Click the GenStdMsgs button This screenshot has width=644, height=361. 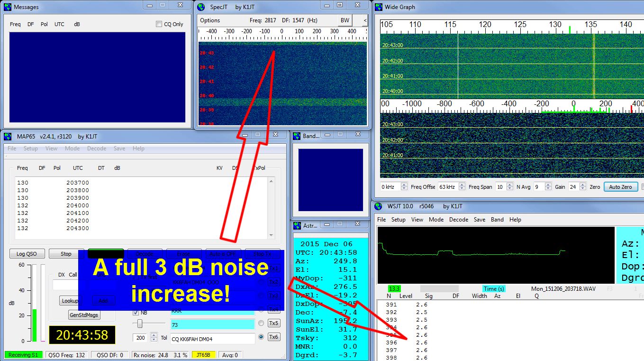(x=84, y=315)
